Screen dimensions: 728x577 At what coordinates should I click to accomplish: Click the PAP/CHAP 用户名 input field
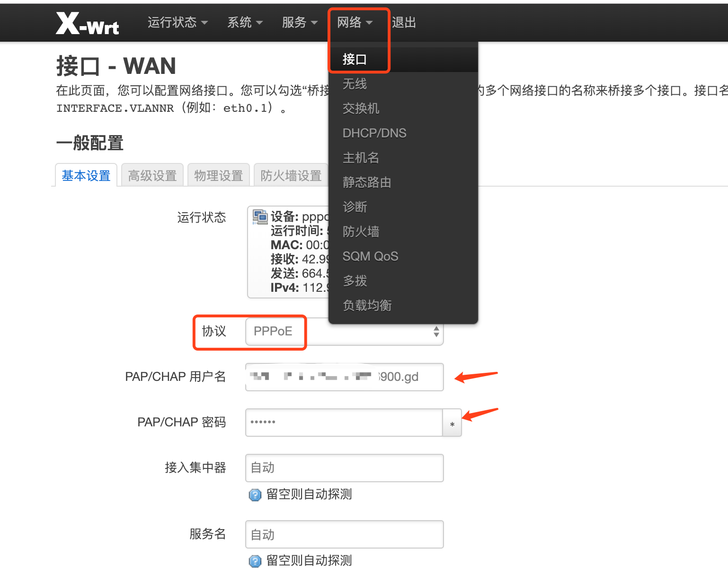(x=344, y=377)
